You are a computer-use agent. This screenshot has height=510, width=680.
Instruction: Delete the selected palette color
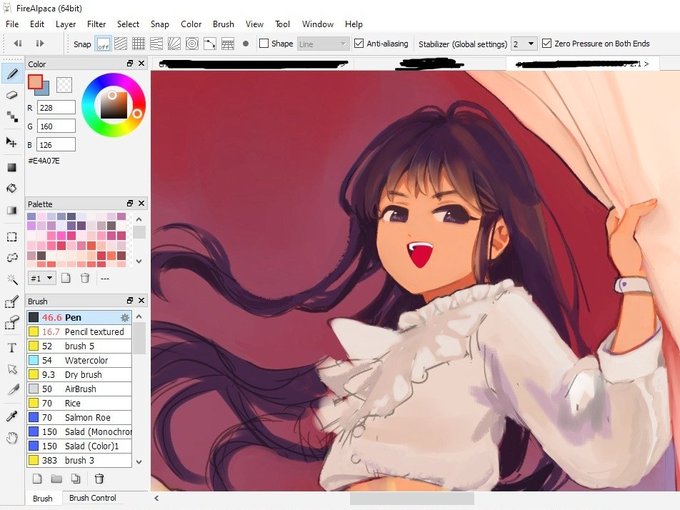pyautogui.click(x=85, y=278)
